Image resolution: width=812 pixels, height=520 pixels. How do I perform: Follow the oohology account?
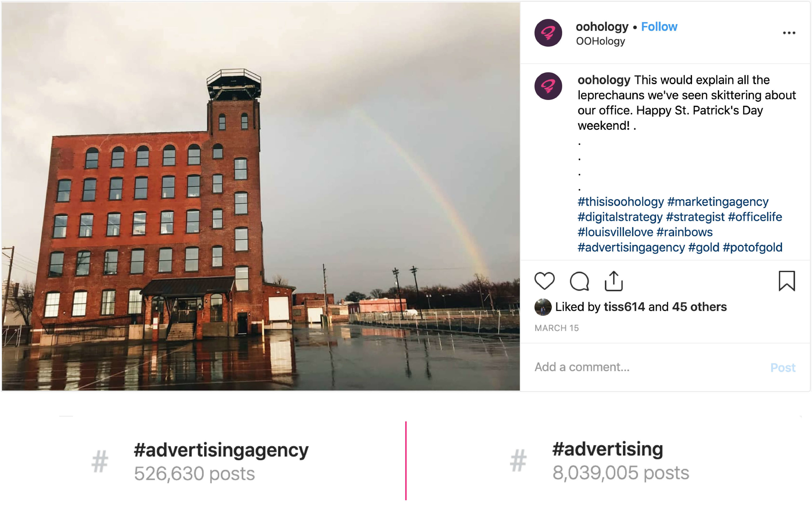[x=659, y=26]
